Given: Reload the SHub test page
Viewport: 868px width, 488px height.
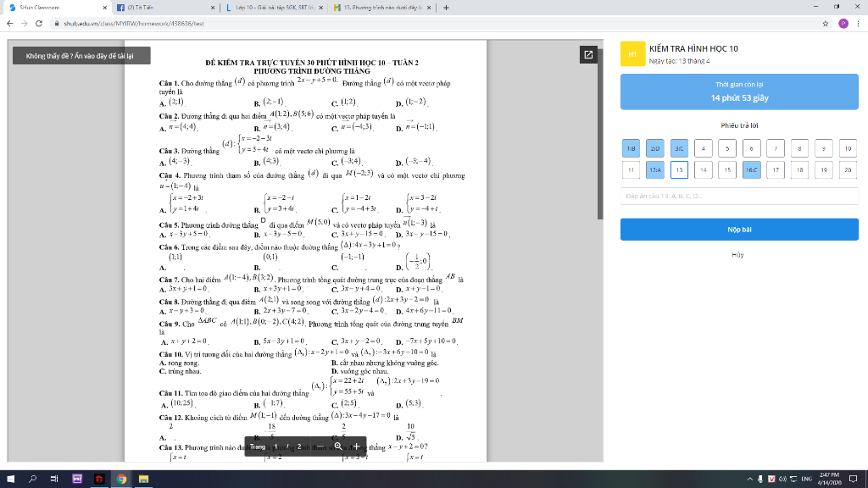Looking at the screenshot, I should tap(39, 23).
